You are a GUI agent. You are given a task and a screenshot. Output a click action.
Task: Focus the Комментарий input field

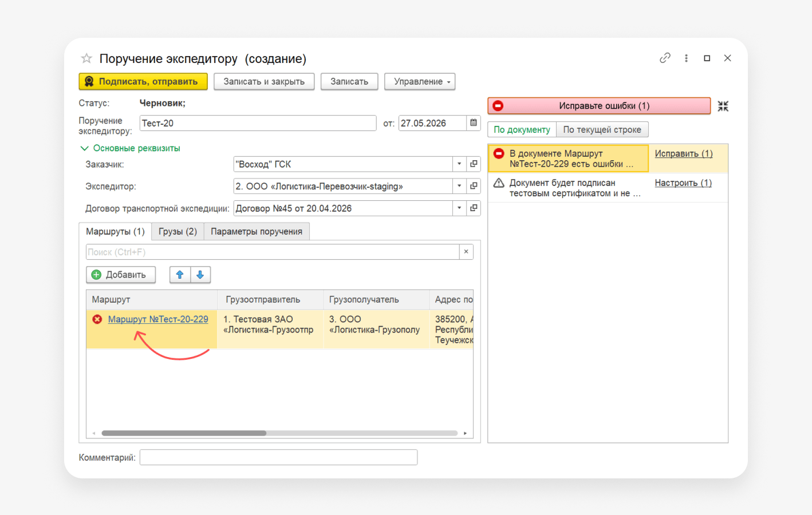pos(278,457)
